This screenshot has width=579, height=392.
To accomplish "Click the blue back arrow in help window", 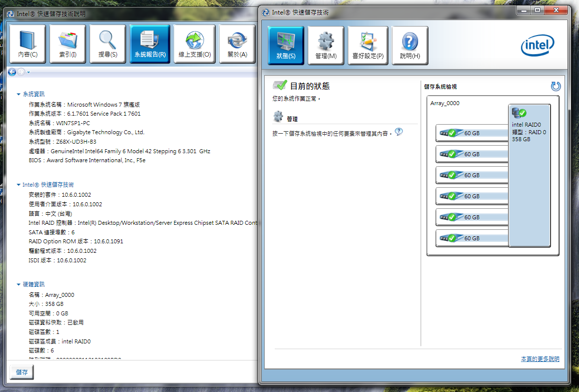I will [12, 72].
